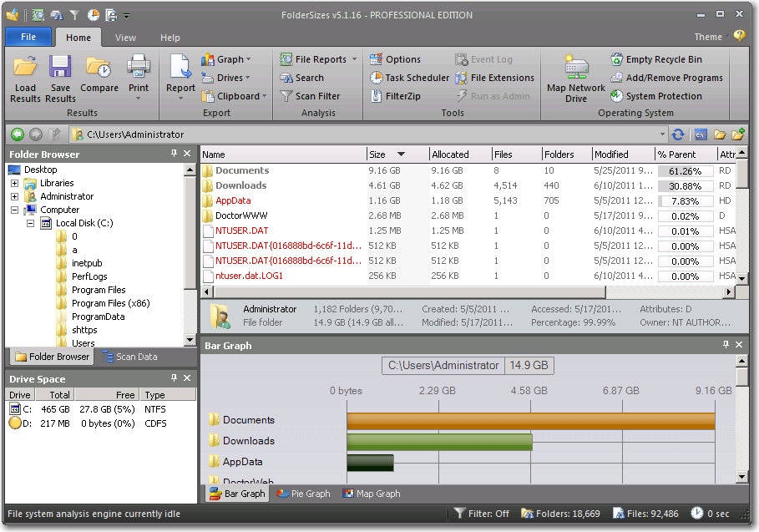Open the Clipboard dropdown
759x532 pixels.
click(x=233, y=95)
